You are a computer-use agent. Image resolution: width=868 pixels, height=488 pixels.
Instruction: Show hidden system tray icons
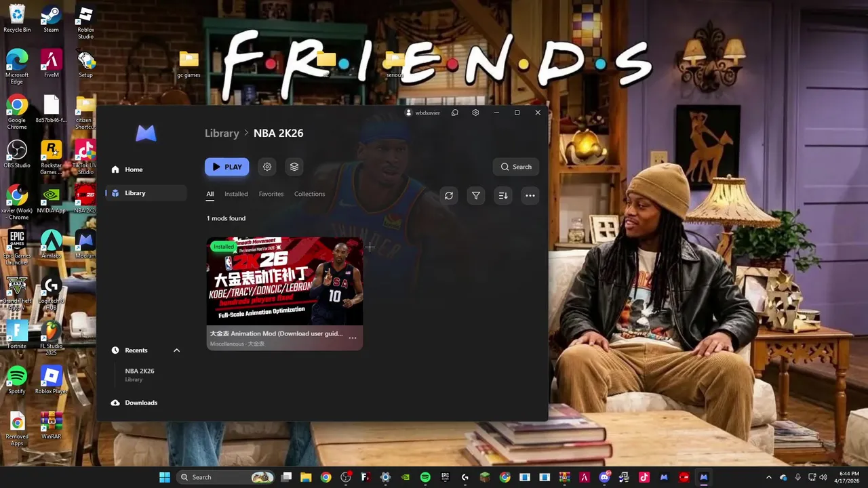click(768, 477)
